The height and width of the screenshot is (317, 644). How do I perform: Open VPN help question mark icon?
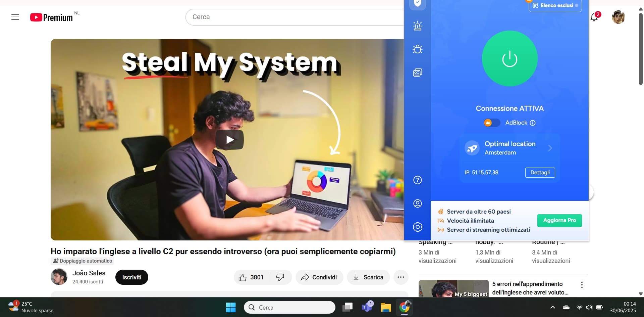(x=417, y=180)
